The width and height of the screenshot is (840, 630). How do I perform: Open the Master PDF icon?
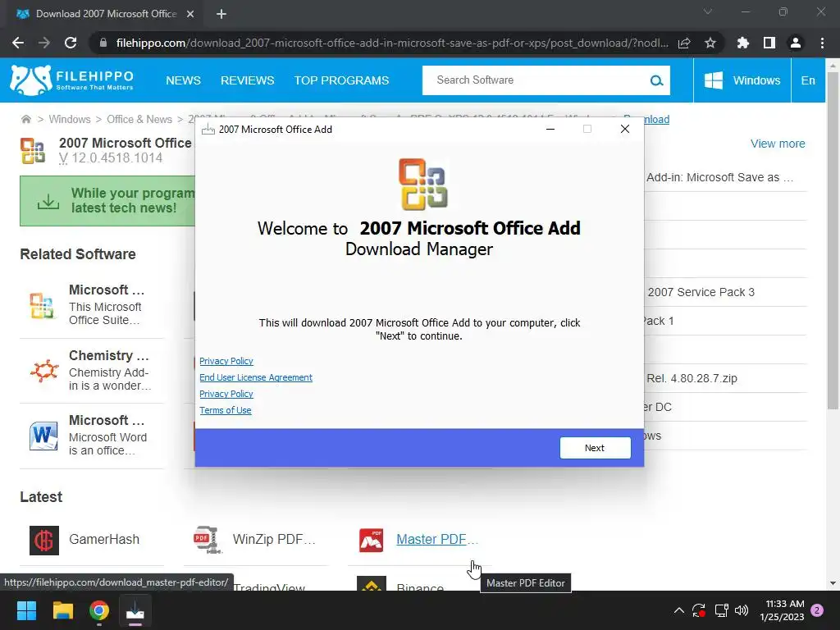(x=372, y=540)
